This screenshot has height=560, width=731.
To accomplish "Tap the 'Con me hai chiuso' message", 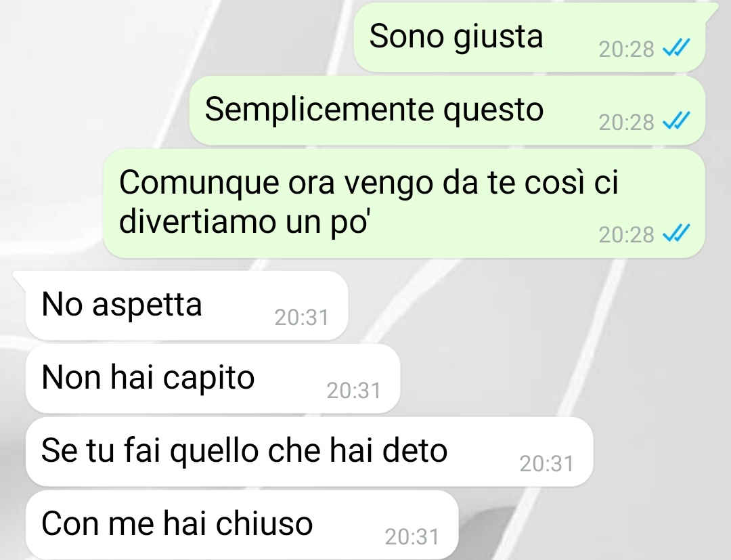I will [242, 525].
